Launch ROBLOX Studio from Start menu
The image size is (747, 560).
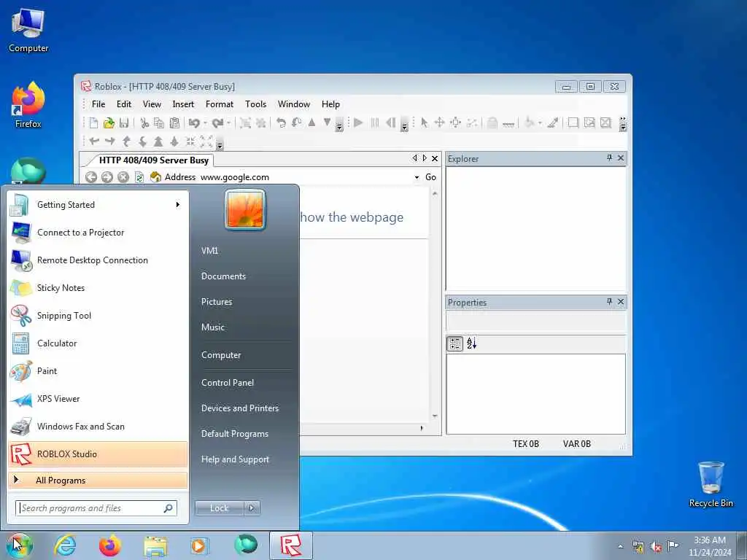98,454
